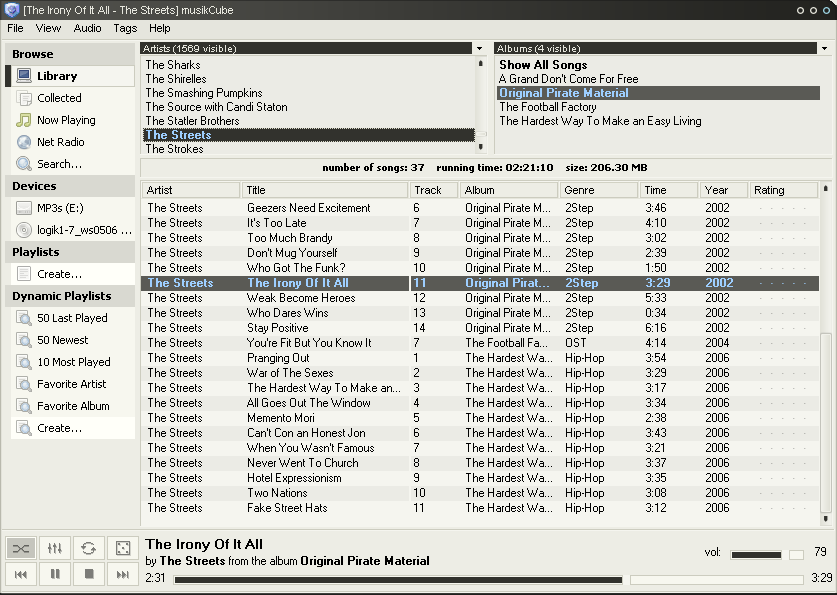Screen dimensions: 837x595
Task: Open the Help menu
Action: point(160,28)
